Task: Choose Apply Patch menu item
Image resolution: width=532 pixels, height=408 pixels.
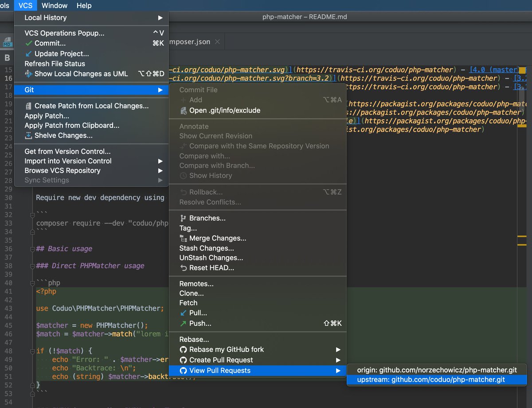Action: [91, 116]
